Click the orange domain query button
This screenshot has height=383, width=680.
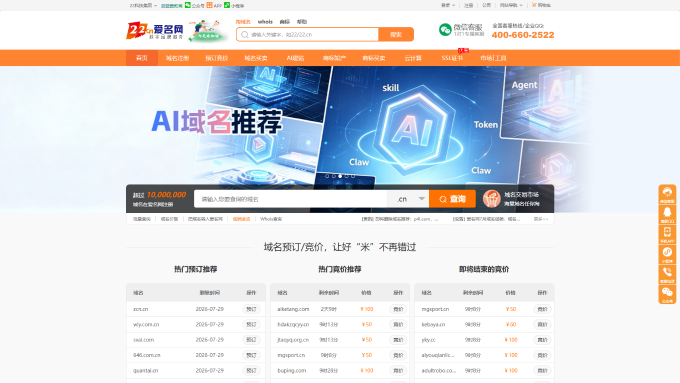click(452, 199)
